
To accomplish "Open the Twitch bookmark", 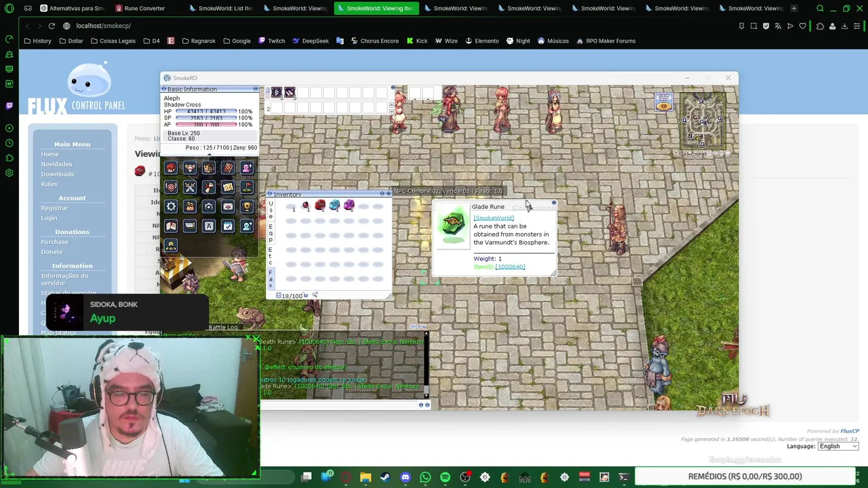I will click(271, 41).
